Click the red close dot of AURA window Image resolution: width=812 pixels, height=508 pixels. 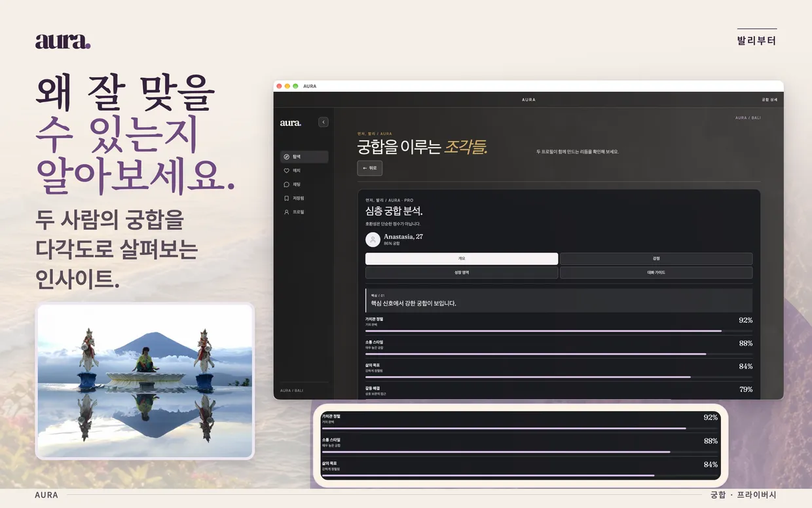pos(279,86)
